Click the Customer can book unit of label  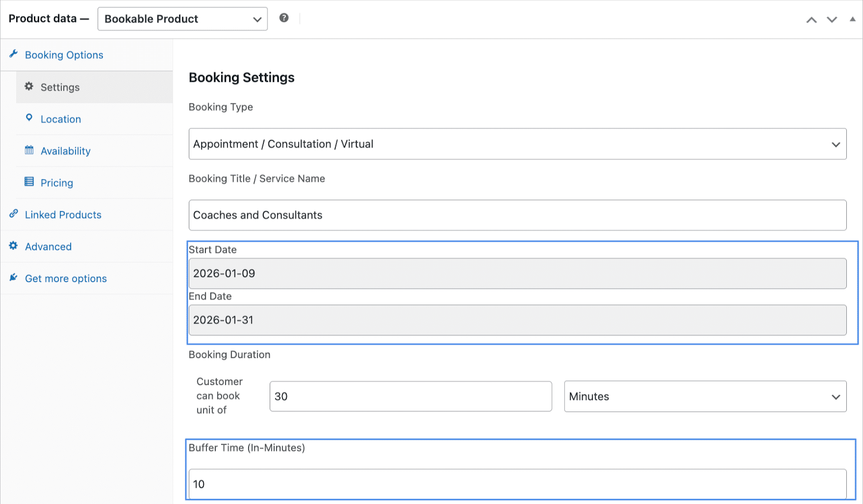[x=220, y=396]
